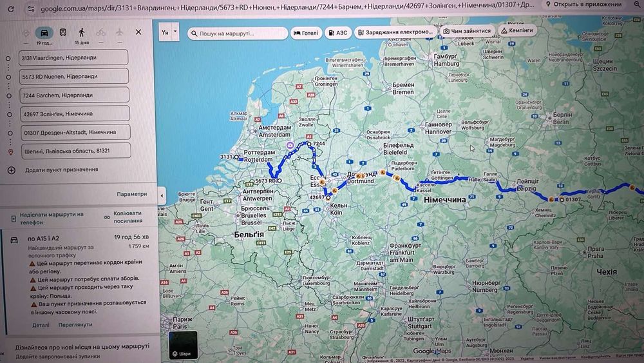
Task: Click the 'Мюнхен' map label
Action: [501, 351]
